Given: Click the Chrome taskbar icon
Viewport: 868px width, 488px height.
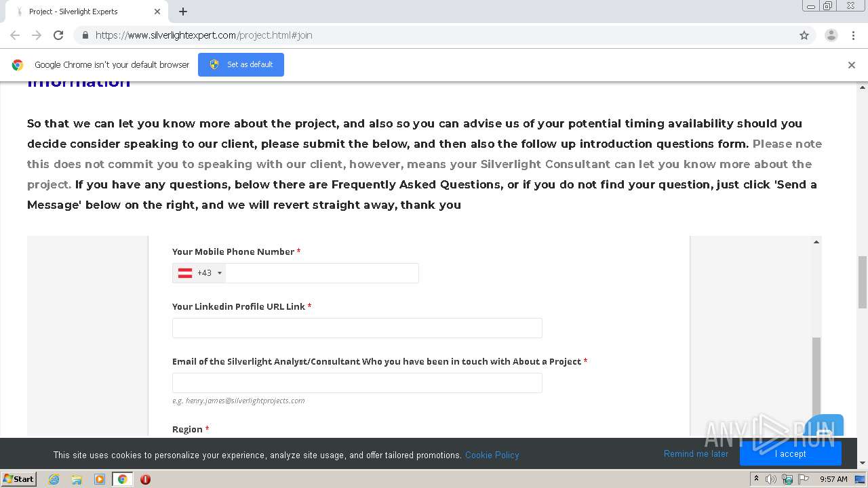Looking at the screenshot, I should (122, 479).
